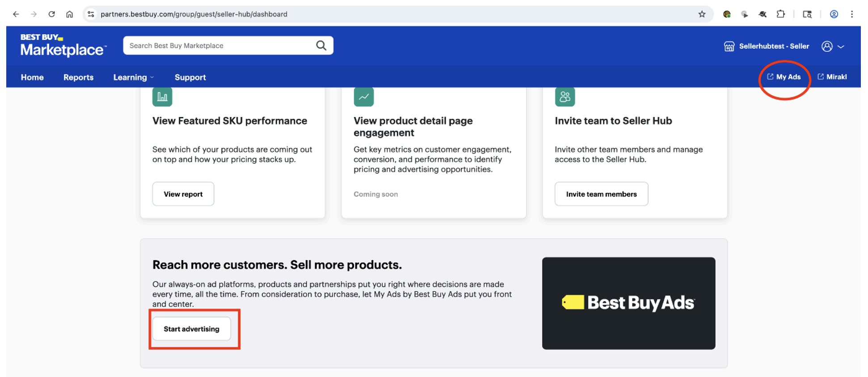Click the Coming soon label
868x377 pixels.
[375, 194]
